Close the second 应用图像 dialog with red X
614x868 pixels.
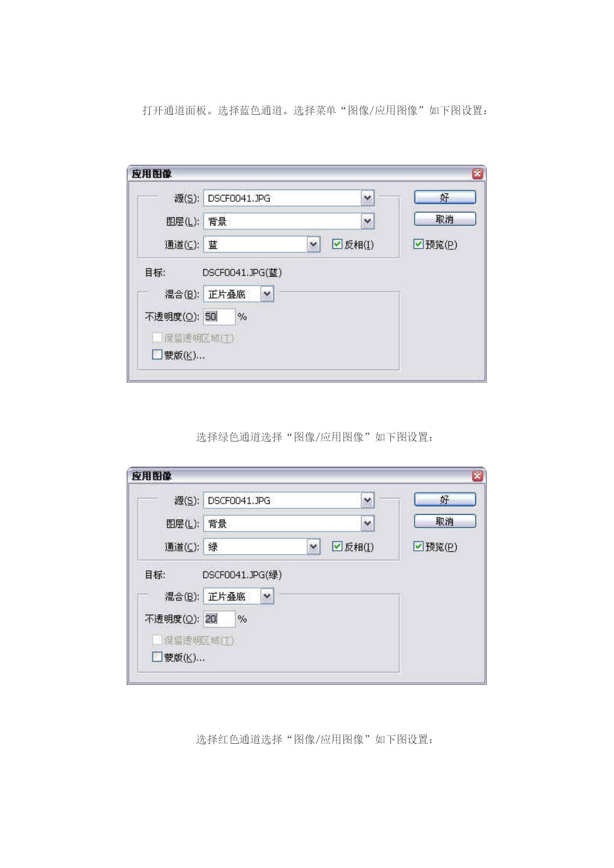(x=477, y=476)
